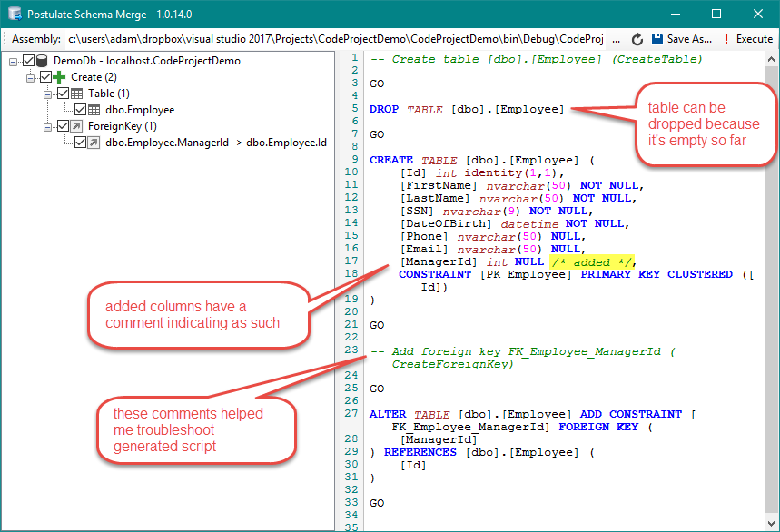Click the DROP TABLE line in script

[x=467, y=109]
